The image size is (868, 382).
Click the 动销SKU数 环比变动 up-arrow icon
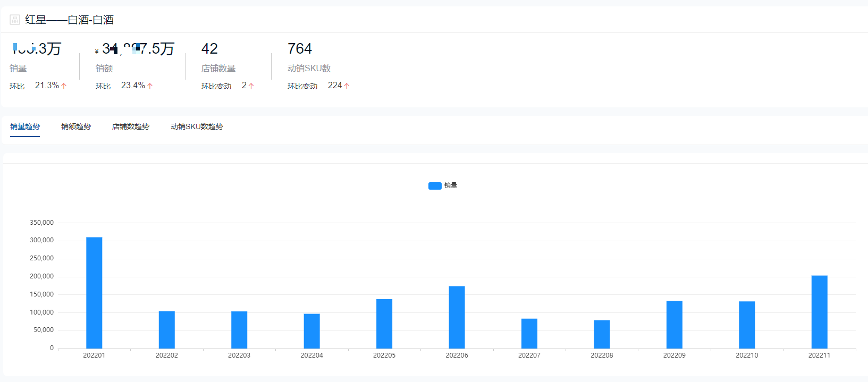pyautogui.click(x=347, y=86)
